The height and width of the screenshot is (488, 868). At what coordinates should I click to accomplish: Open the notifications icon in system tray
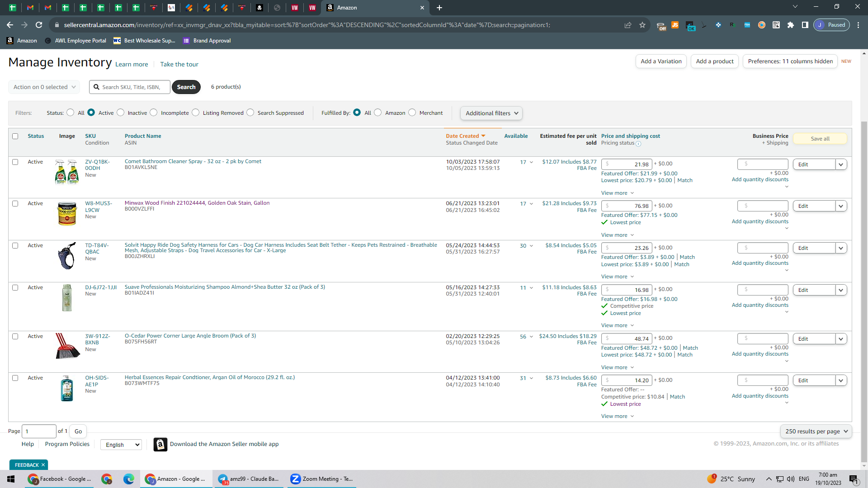coord(854,479)
